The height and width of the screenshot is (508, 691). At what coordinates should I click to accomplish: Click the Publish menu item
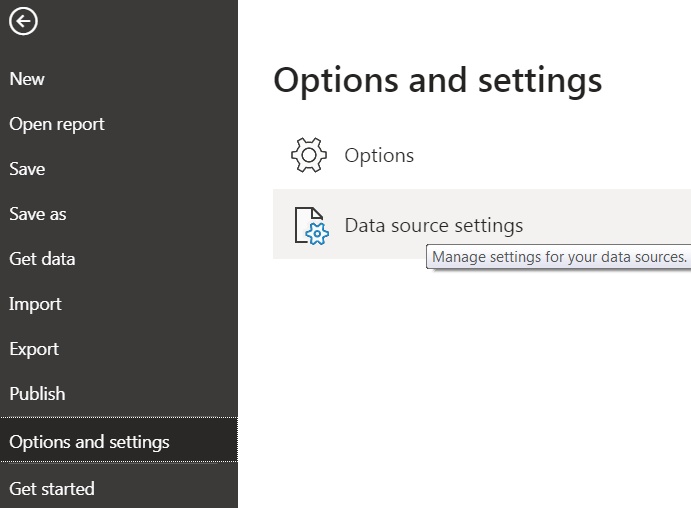tap(37, 394)
